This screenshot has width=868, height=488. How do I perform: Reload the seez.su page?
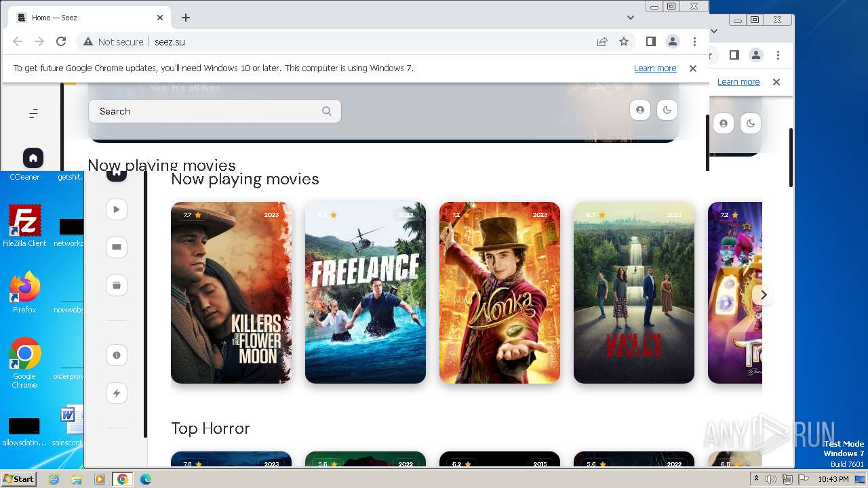point(61,41)
